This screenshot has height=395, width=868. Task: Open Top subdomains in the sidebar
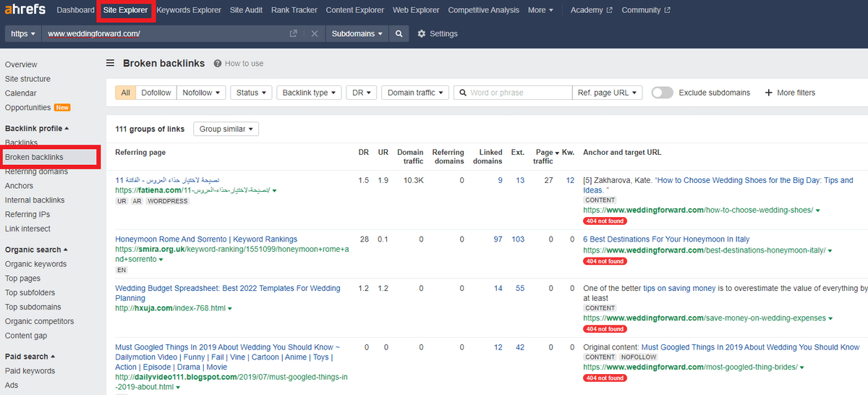coord(33,307)
